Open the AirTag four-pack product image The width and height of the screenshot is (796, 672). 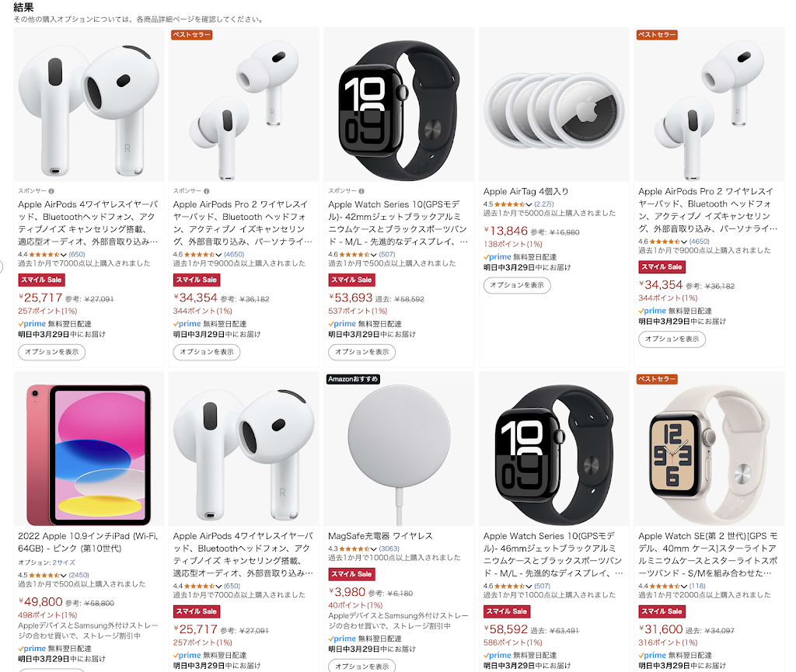tap(553, 105)
